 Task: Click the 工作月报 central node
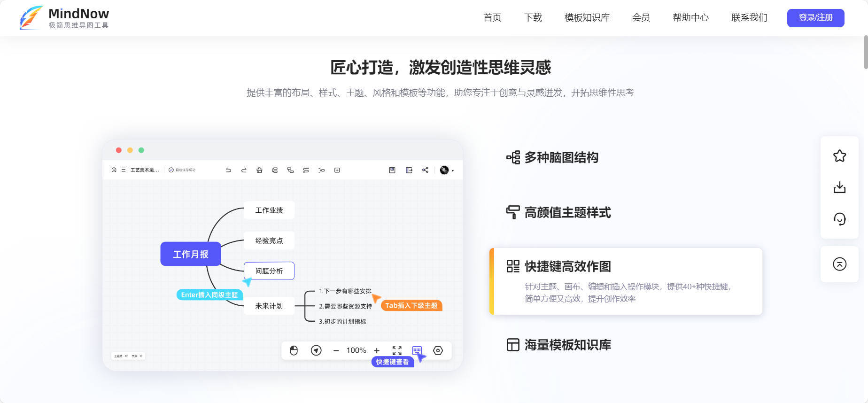pyautogui.click(x=191, y=254)
